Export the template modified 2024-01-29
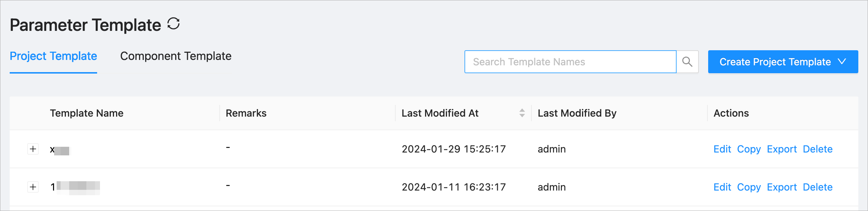The width and height of the screenshot is (868, 211). click(782, 149)
